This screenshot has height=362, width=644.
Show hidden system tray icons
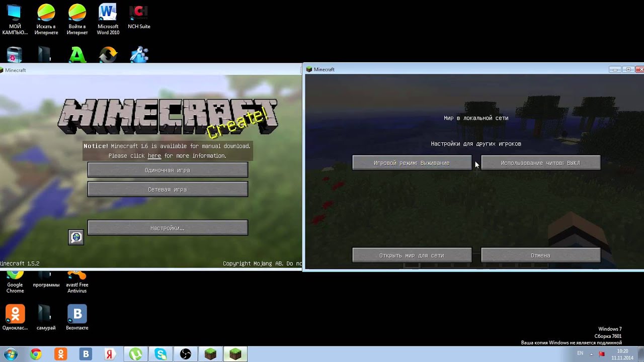click(x=592, y=354)
